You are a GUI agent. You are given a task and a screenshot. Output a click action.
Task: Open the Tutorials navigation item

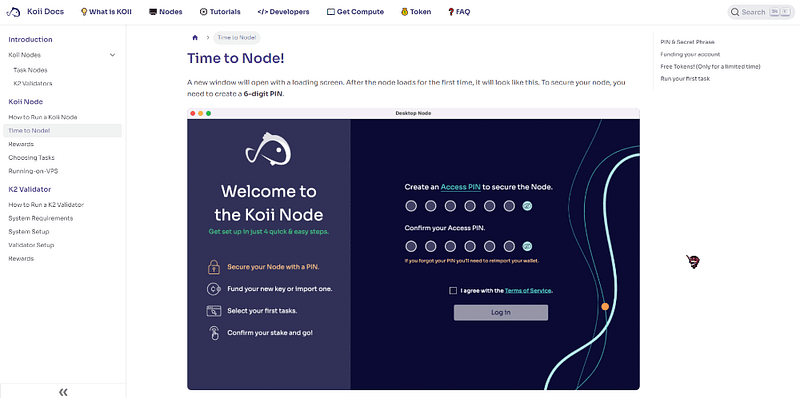point(220,12)
